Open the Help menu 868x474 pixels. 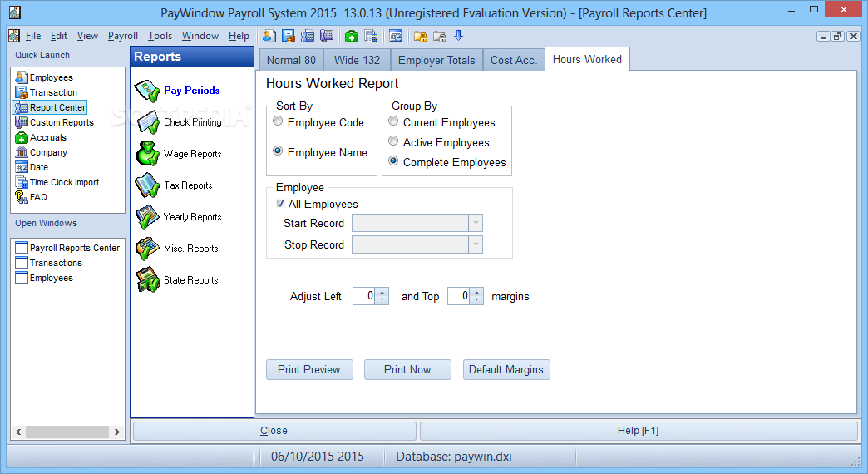click(x=239, y=36)
